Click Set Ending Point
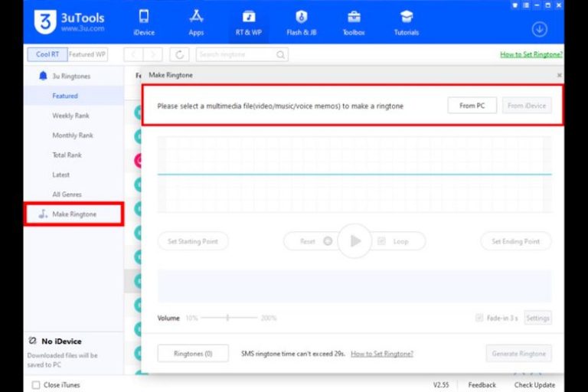 pyautogui.click(x=515, y=241)
